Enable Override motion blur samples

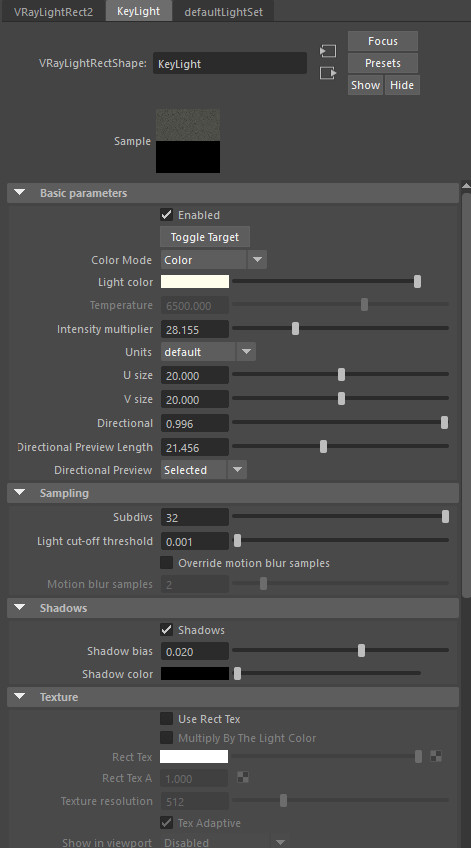[167, 563]
